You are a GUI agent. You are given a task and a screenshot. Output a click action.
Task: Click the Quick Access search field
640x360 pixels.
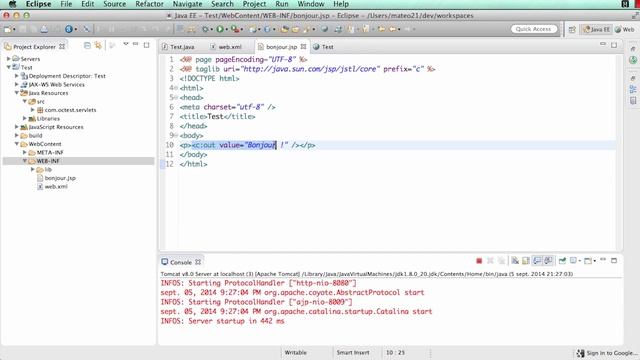pyautogui.click(x=533, y=29)
